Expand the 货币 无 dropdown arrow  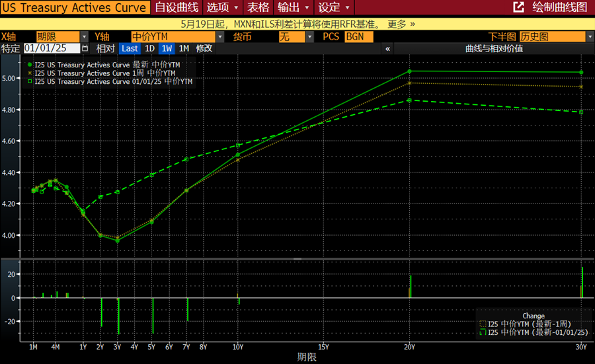(x=309, y=37)
